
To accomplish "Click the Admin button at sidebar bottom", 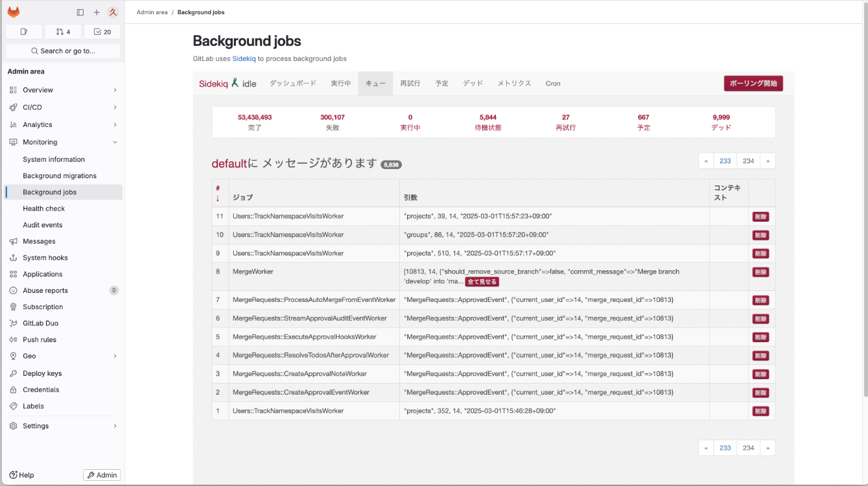I will click(x=102, y=475).
